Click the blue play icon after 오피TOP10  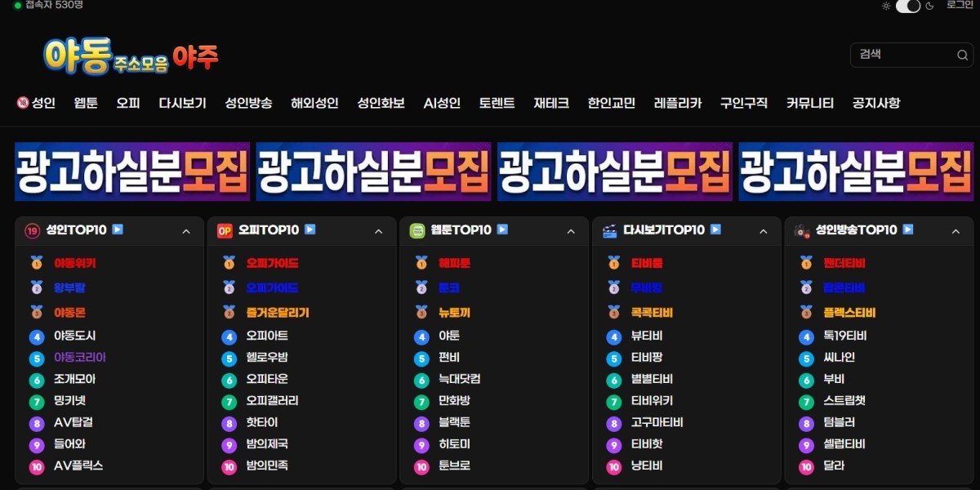point(310,229)
